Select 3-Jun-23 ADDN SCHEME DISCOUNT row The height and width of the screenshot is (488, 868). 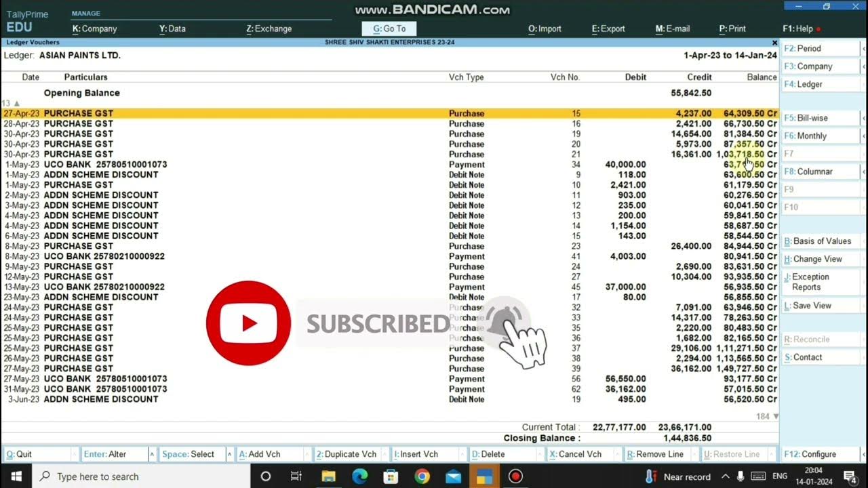[390, 399]
